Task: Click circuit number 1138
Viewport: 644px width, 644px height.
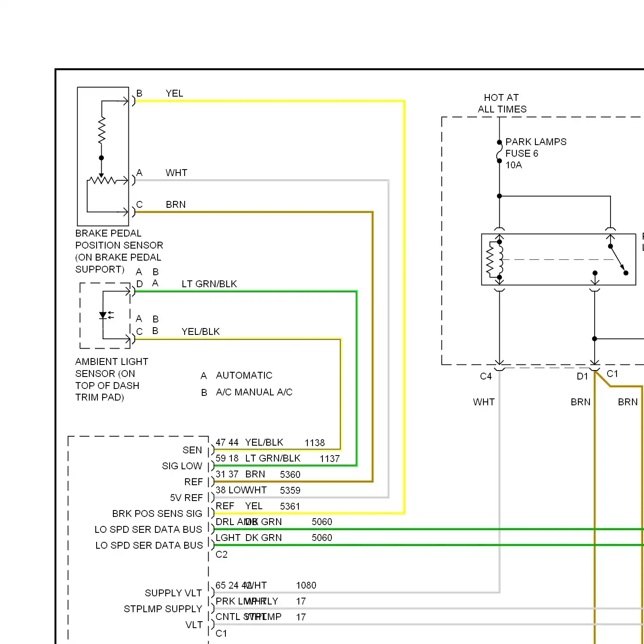Action: click(x=315, y=443)
